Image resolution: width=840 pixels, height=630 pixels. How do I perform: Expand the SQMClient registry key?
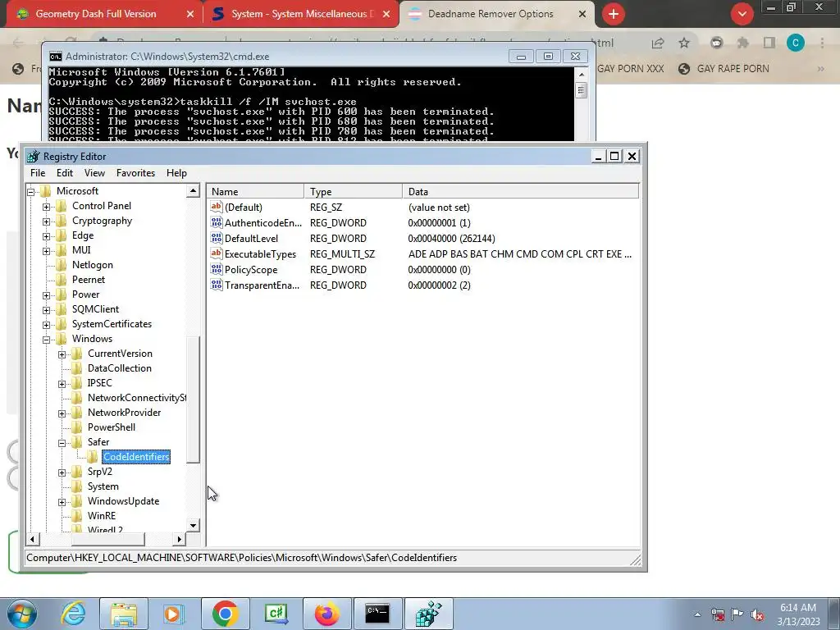click(x=46, y=310)
